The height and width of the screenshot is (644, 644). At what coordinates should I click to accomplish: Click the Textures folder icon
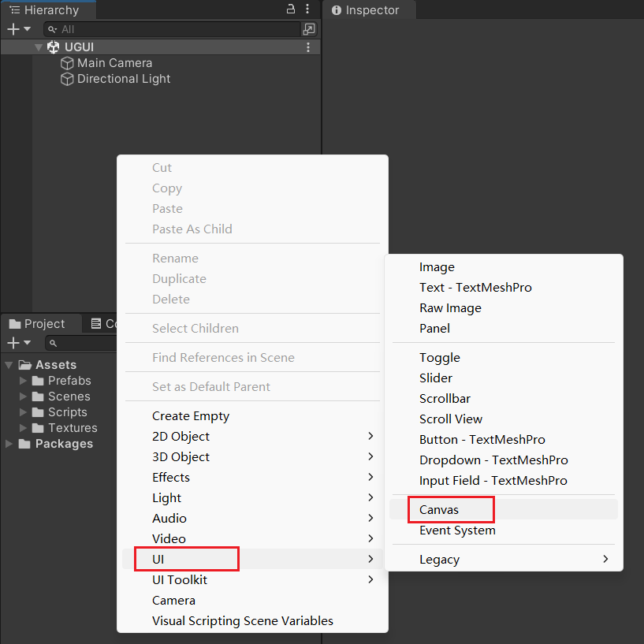[38, 428]
